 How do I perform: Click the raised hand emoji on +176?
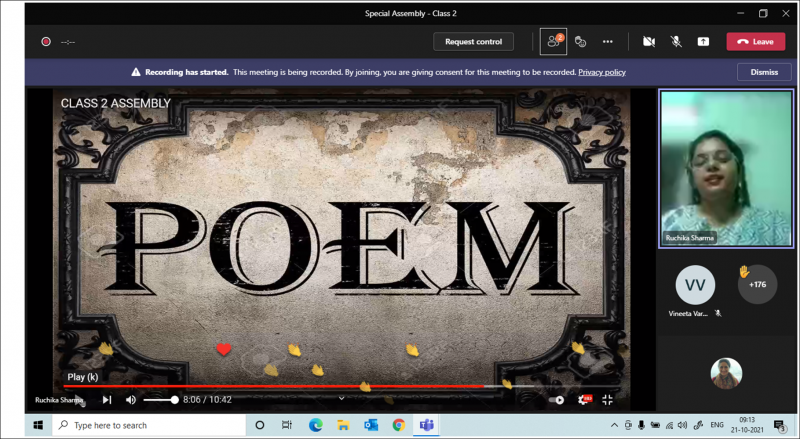pos(744,271)
